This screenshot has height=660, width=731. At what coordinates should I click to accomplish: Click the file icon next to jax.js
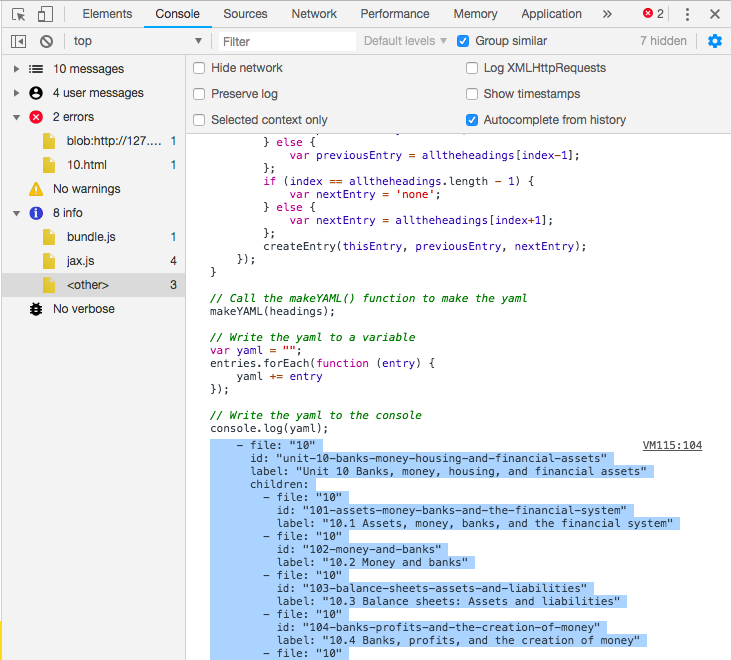click(49, 261)
